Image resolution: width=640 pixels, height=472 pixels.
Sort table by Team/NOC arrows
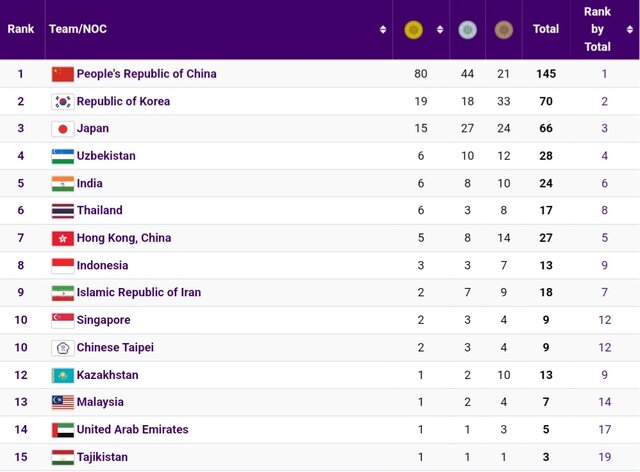pyautogui.click(x=383, y=30)
